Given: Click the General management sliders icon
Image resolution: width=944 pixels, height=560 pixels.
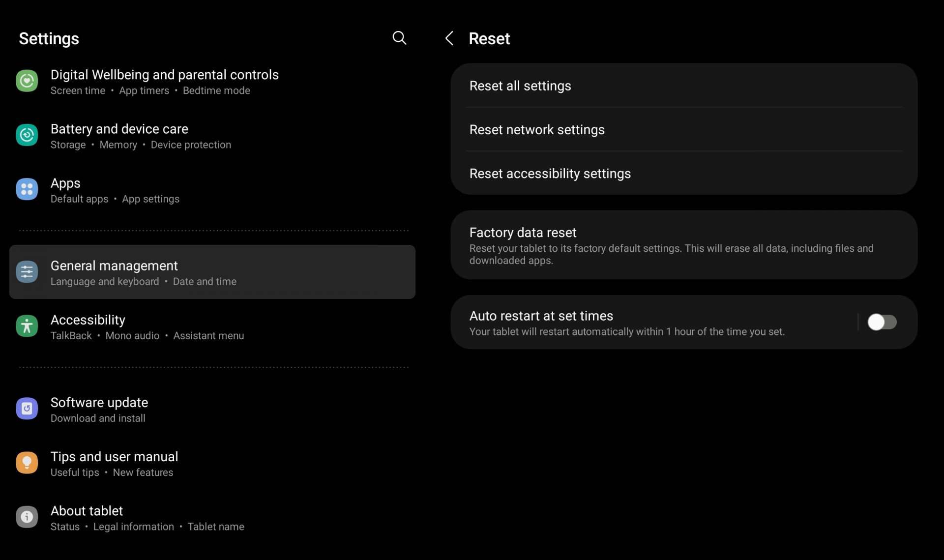Looking at the screenshot, I should pos(27,272).
